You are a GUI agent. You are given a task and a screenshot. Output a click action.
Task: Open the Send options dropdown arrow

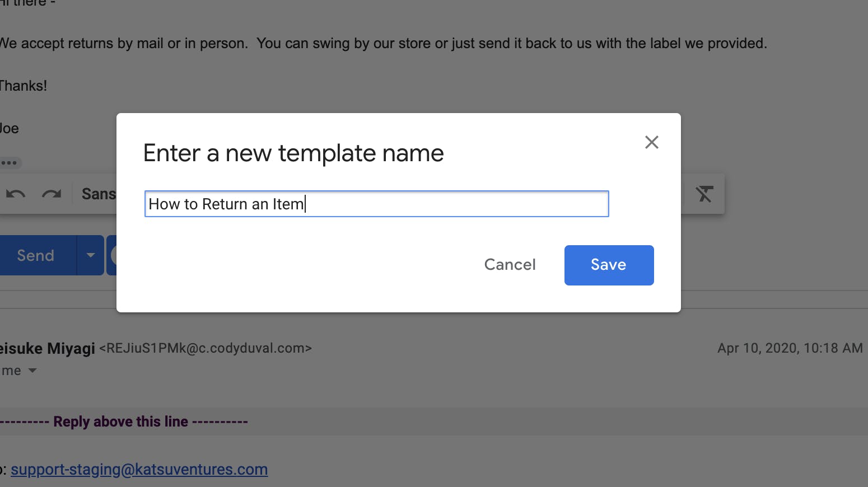[90, 255]
